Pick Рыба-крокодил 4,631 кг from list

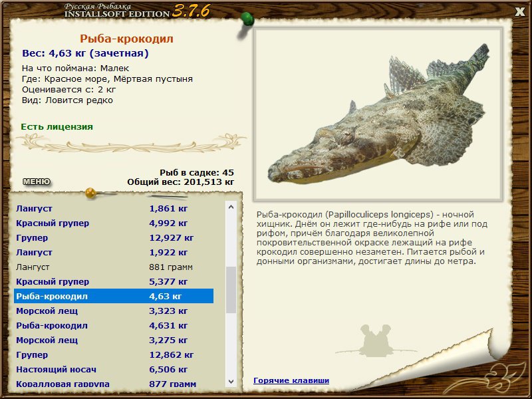(x=113, y=326)
